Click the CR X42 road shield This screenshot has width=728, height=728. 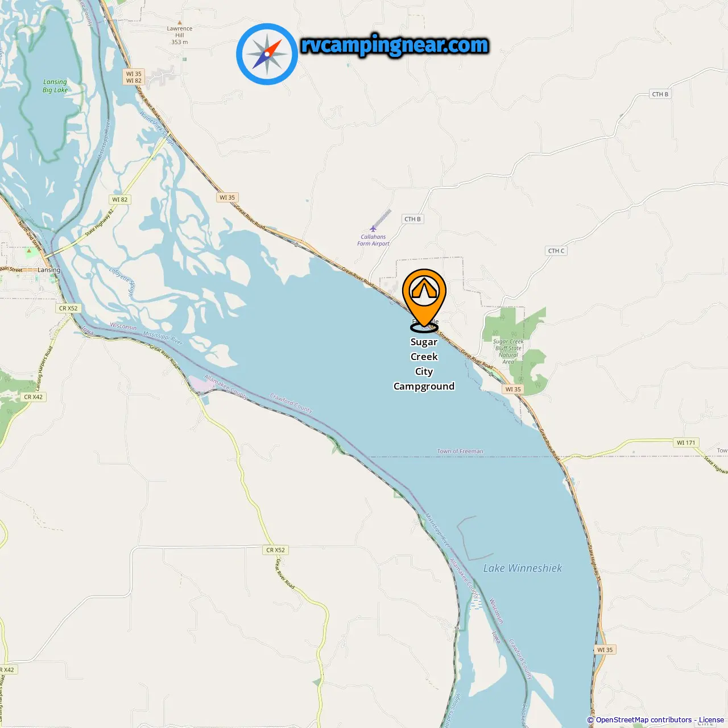(34, 397)
